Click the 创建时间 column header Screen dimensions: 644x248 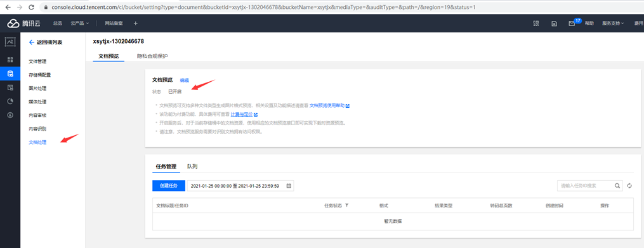point(554,206)
